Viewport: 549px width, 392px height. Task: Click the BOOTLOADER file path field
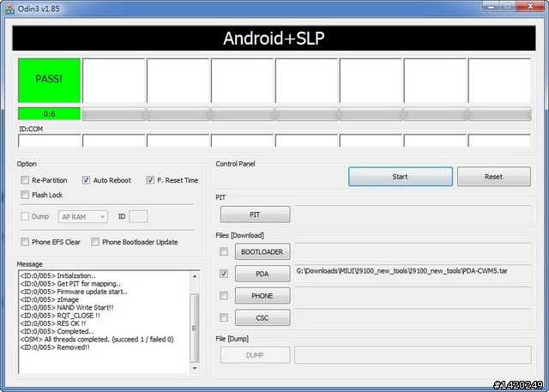[x=413, y=251]
